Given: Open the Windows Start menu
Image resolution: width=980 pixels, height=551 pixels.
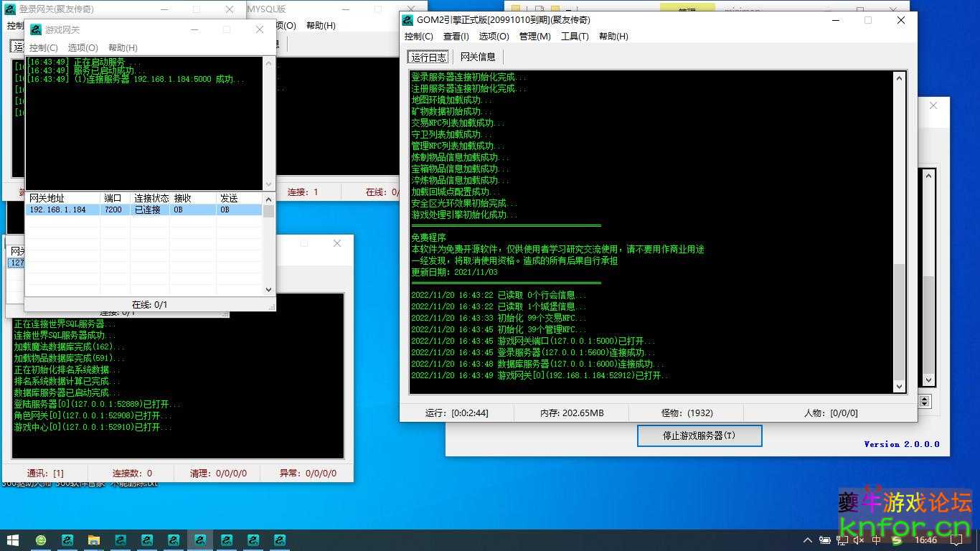Looking at the screenshot, I should click(13, 540).
